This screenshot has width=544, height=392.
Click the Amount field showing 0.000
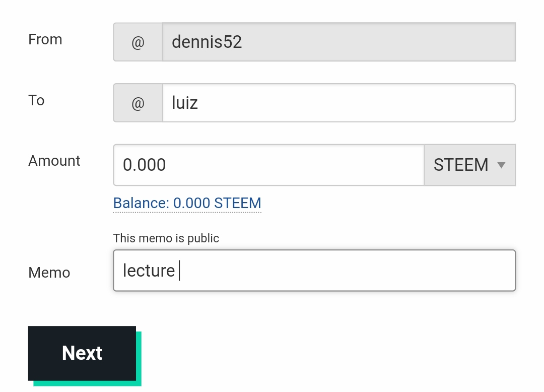click(268, 165)
